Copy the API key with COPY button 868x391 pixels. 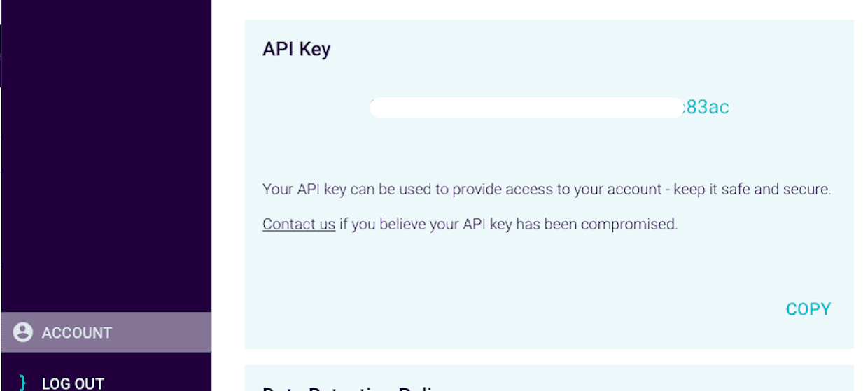808,309
